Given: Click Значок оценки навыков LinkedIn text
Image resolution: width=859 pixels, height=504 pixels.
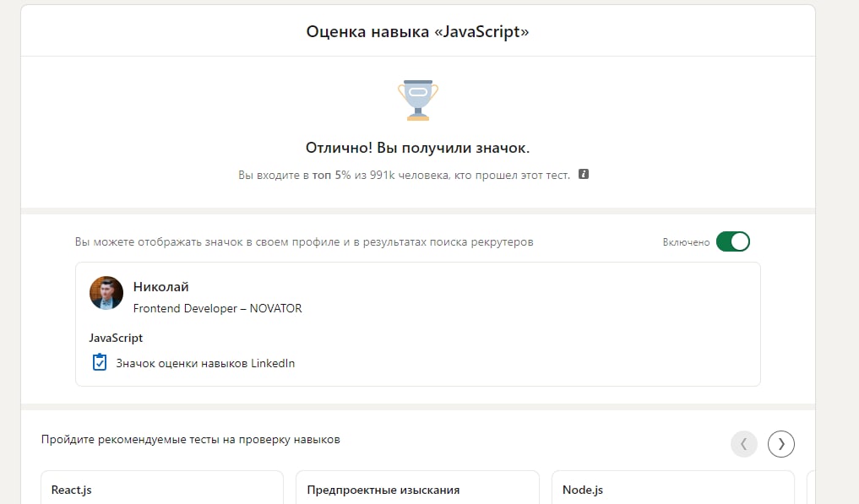Looking at the screenshot, I should (205, 363).
